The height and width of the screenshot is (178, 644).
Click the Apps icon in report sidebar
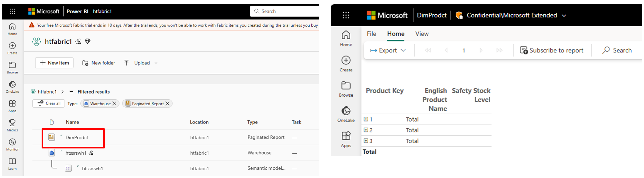[346, 138]
